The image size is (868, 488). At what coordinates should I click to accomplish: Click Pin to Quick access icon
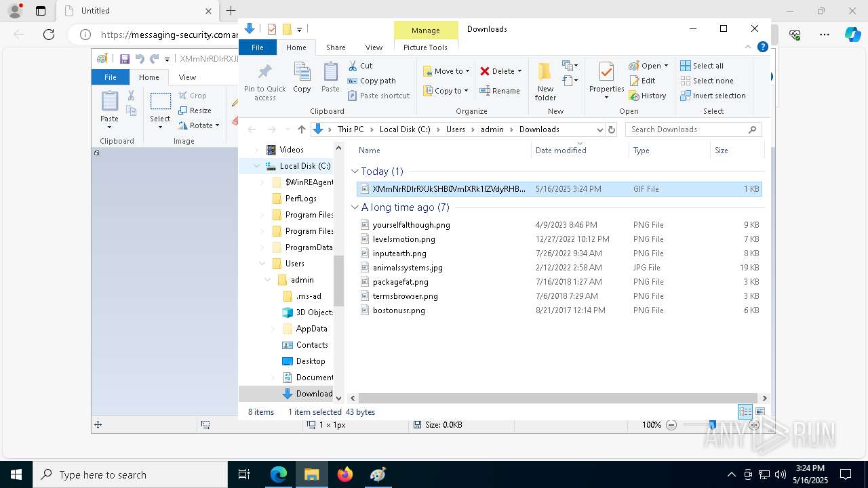click(x=265, y=81)
